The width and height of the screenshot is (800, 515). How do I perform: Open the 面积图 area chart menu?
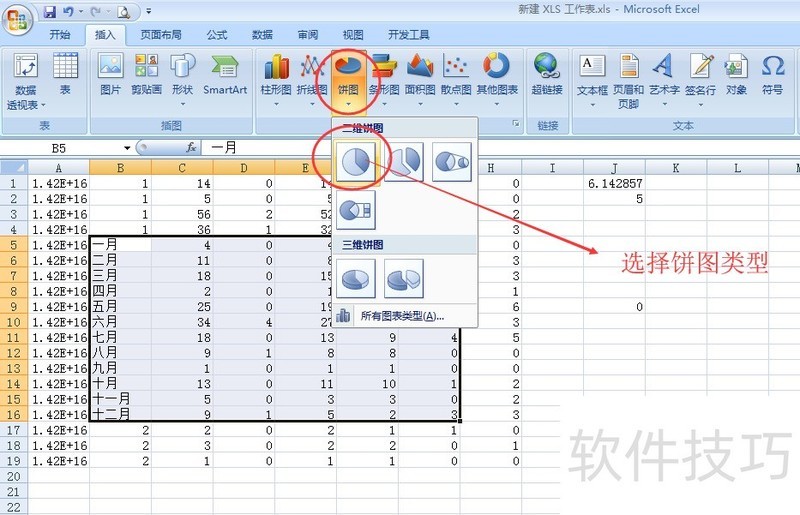[420, 81]
